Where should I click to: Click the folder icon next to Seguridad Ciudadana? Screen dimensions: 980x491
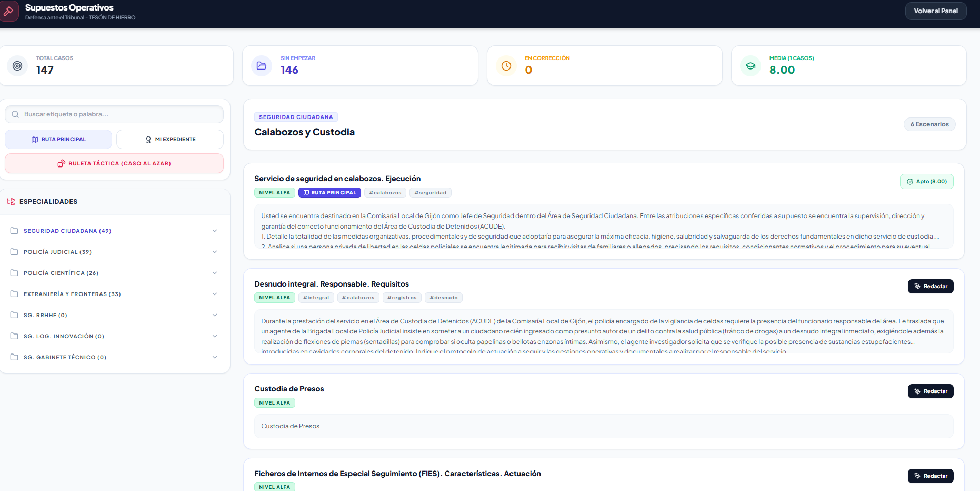[14, 231]
